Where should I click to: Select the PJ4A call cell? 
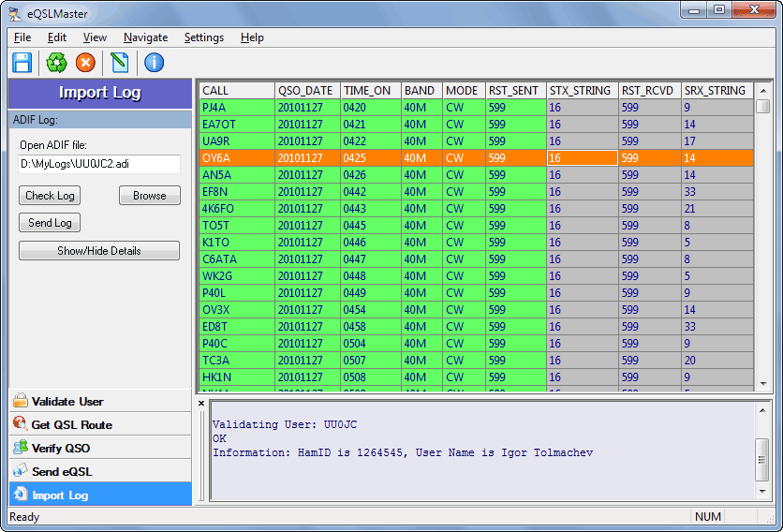pyautogui.click(x=237, y=108)
